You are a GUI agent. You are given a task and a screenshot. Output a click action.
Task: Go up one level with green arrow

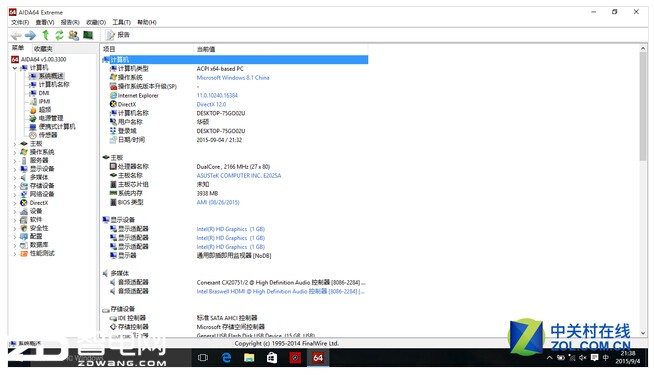point(45,35)
